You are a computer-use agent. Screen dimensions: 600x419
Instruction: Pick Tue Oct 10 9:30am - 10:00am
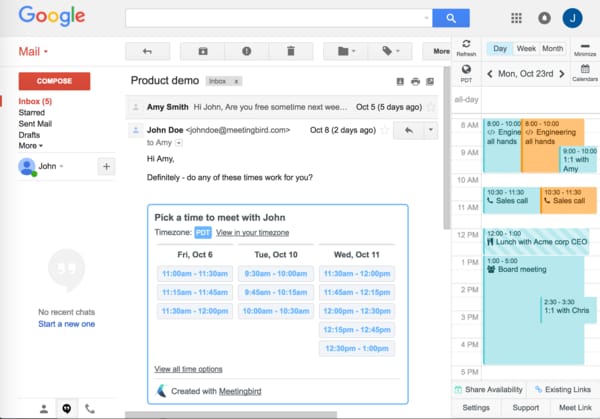(276, 274)
